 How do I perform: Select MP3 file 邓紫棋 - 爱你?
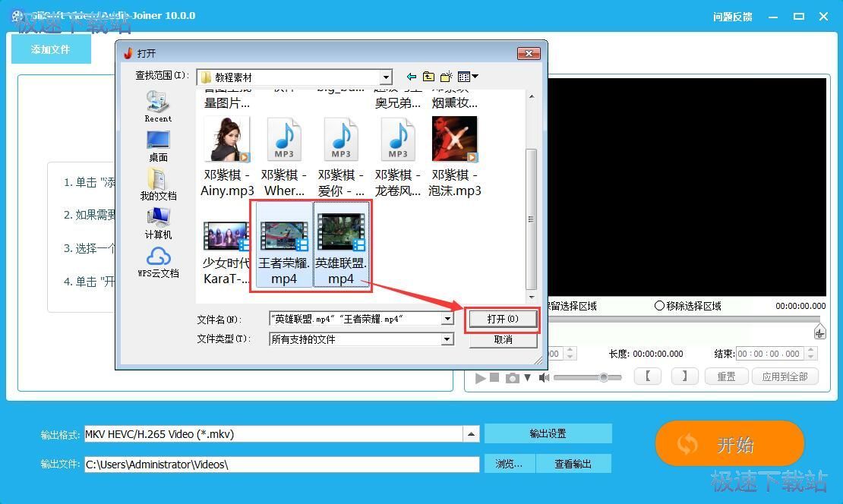pos(341,157)
